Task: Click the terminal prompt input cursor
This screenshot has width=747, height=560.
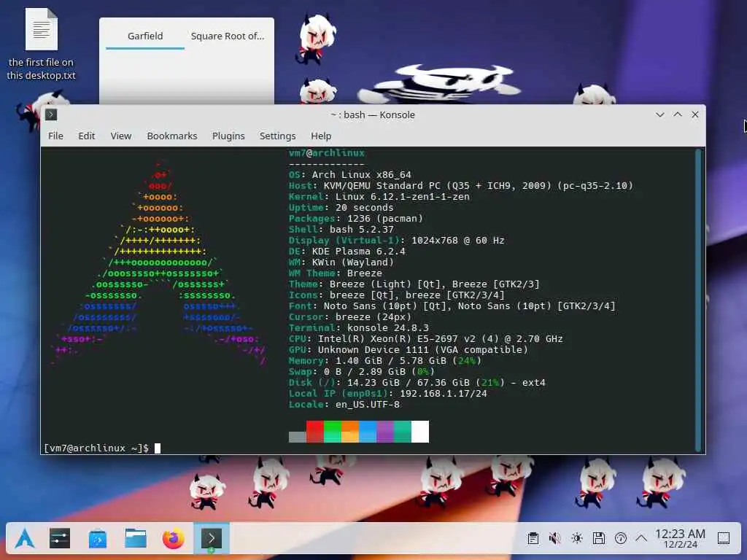Action: click(158, 448)
